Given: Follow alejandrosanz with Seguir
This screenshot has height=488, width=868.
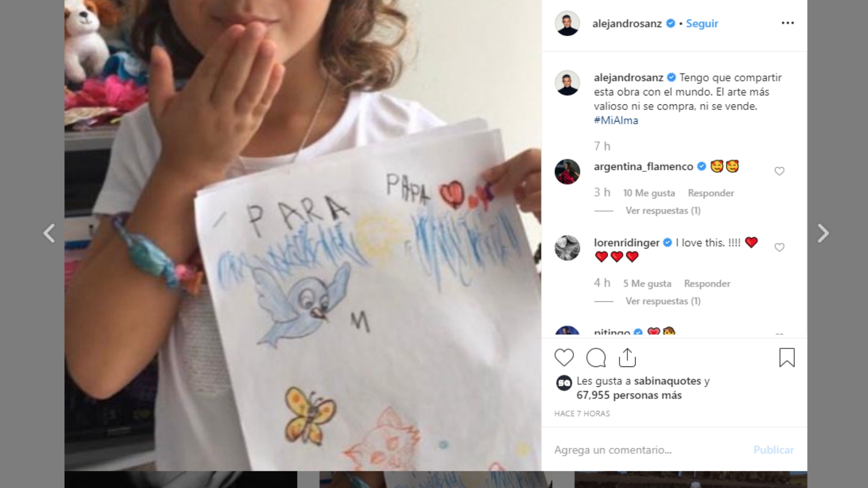Looking at the screenshot, I should coord(702,23).
